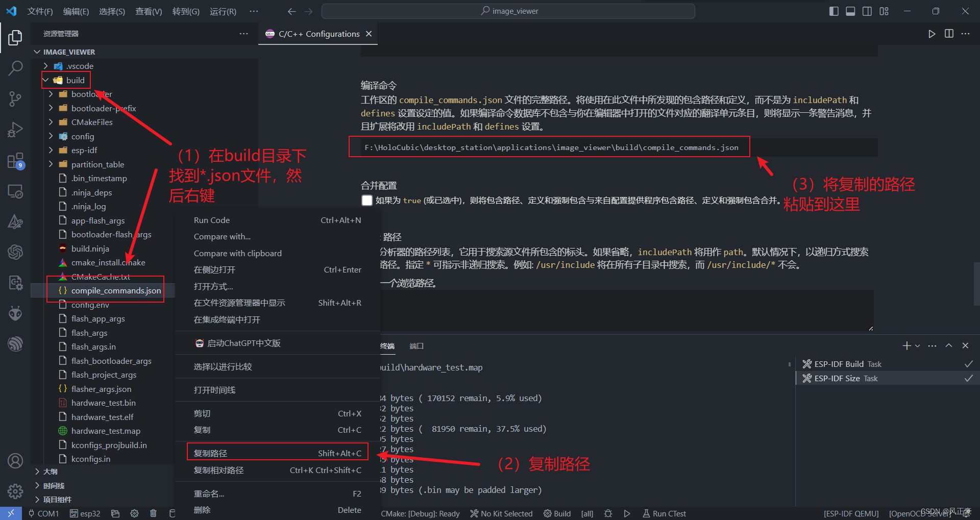Click the [all] build target in status bar
This screenshot has height=520, width=980.
tap(587, 513)
